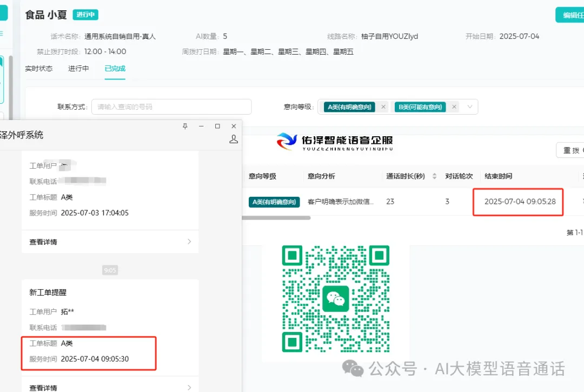This screenshot has width=584, height=392.
Task: Select the A类(有明确意向) badge in table row
Action: point(274,201)
